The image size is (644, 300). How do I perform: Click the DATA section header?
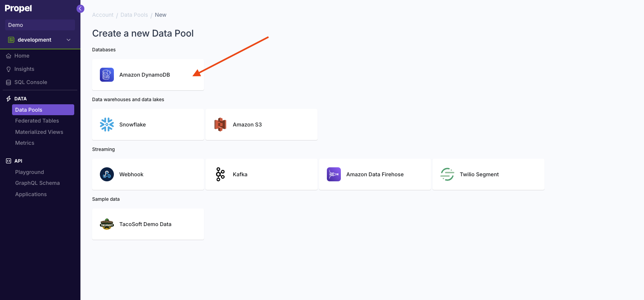point(21,99)
